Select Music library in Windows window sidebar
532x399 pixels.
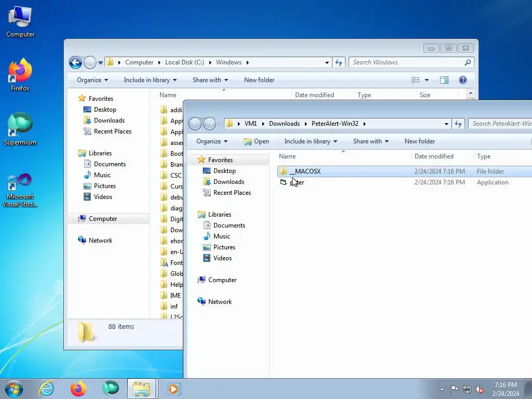[102, 175]
